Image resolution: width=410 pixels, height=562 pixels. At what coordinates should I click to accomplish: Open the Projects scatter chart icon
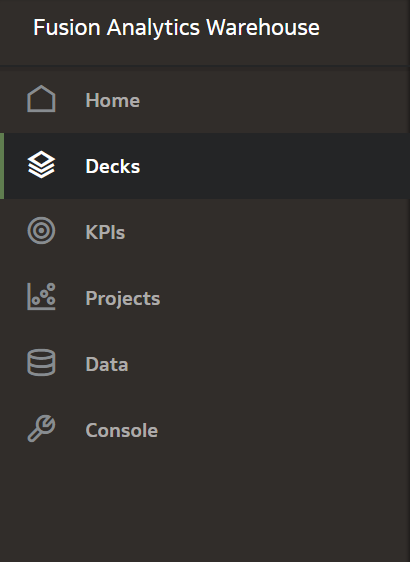(x=41, y=296)
